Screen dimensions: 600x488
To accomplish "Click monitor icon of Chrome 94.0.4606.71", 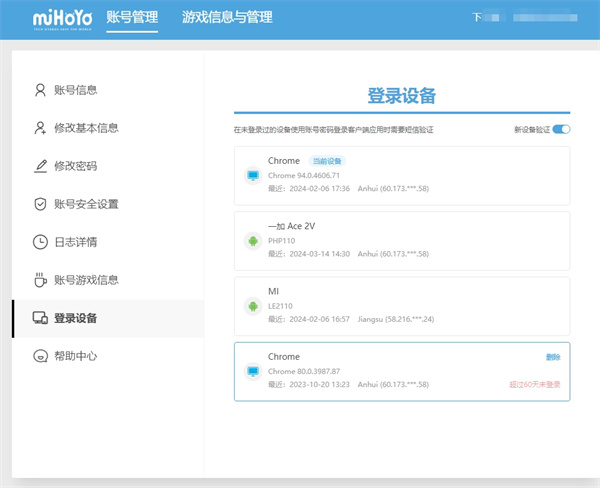I will coord(253,176).
